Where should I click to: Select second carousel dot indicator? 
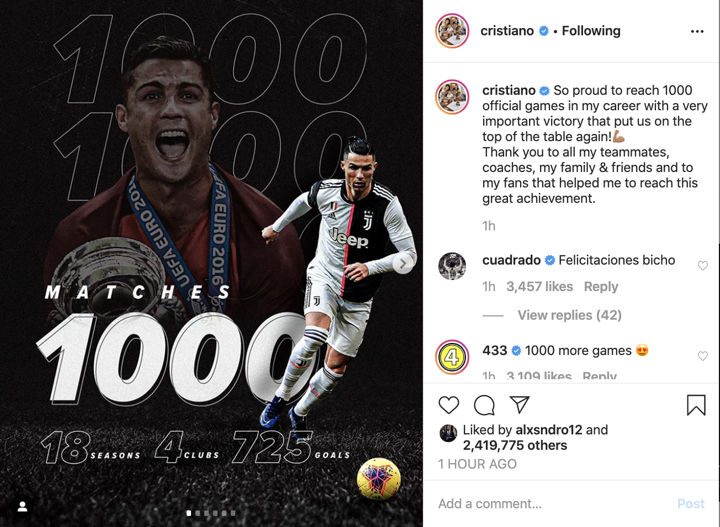(x=197, y=513)
